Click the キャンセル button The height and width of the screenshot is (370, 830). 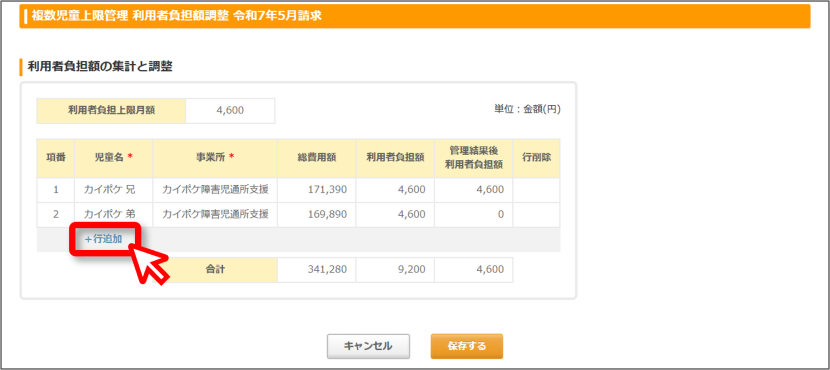pos(368,346)
